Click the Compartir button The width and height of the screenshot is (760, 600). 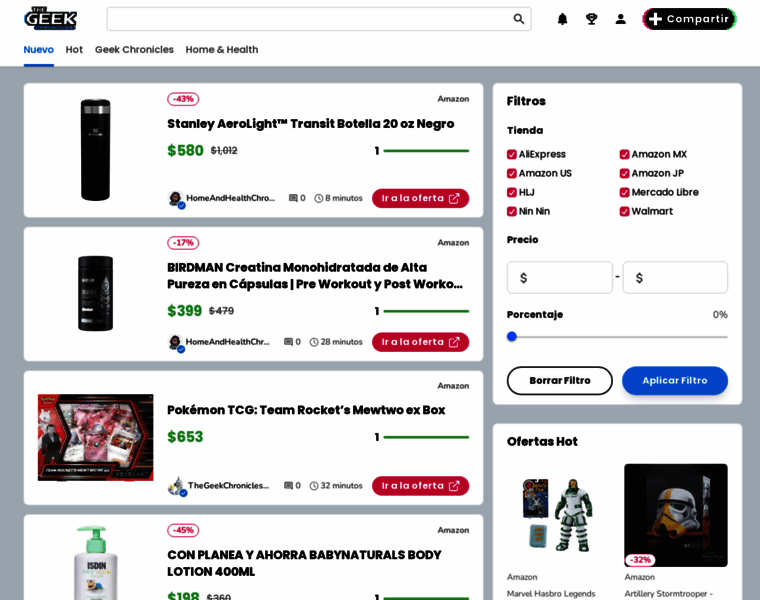689,19
